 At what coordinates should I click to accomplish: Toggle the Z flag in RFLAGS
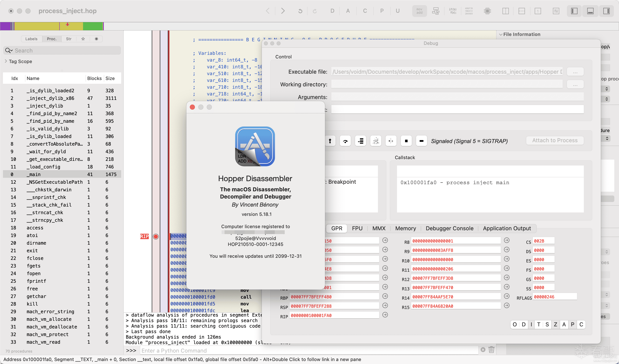[x=556, y=324]
